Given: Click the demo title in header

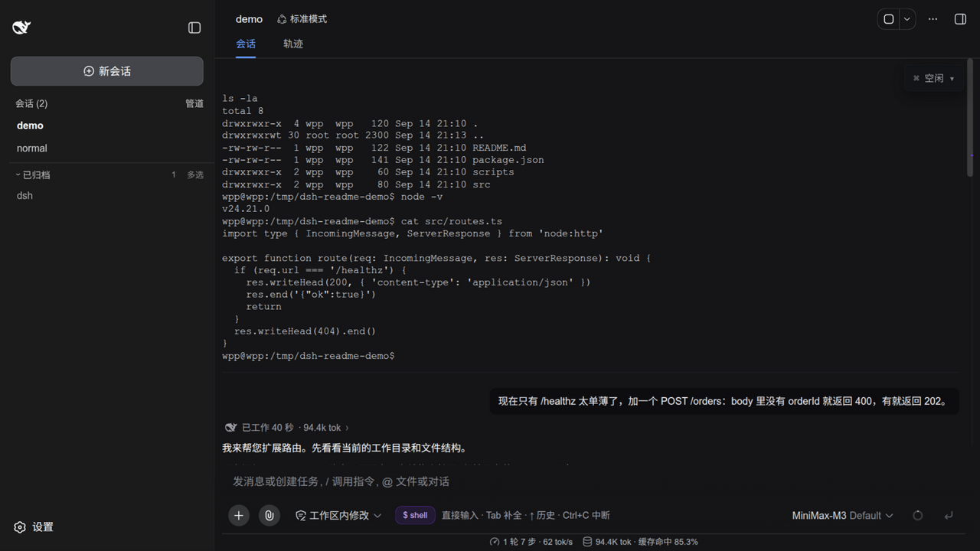Looking at the screenshot, I should (x=249, y=19).
